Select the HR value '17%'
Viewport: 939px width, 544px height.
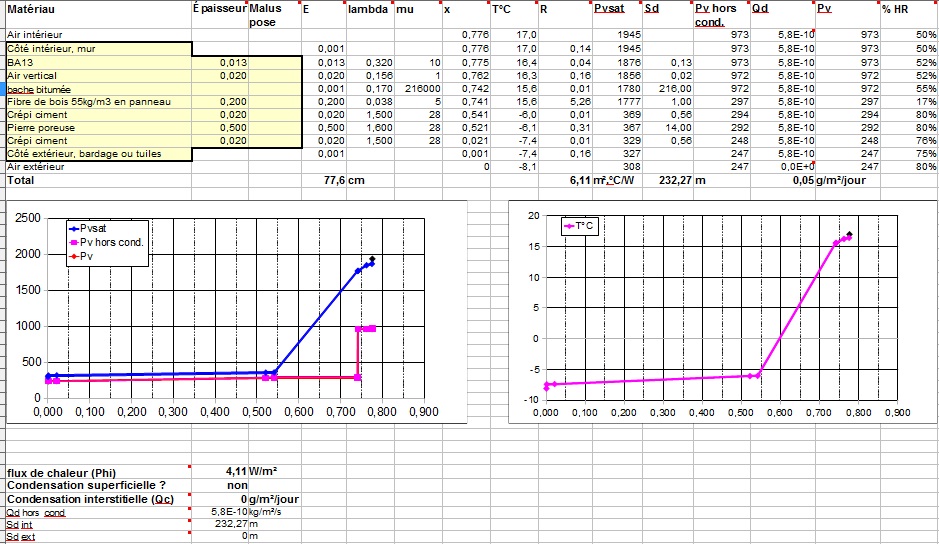(909, 102)
